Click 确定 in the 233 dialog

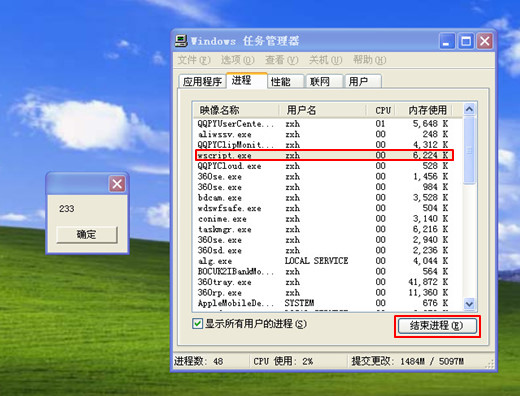87,235
